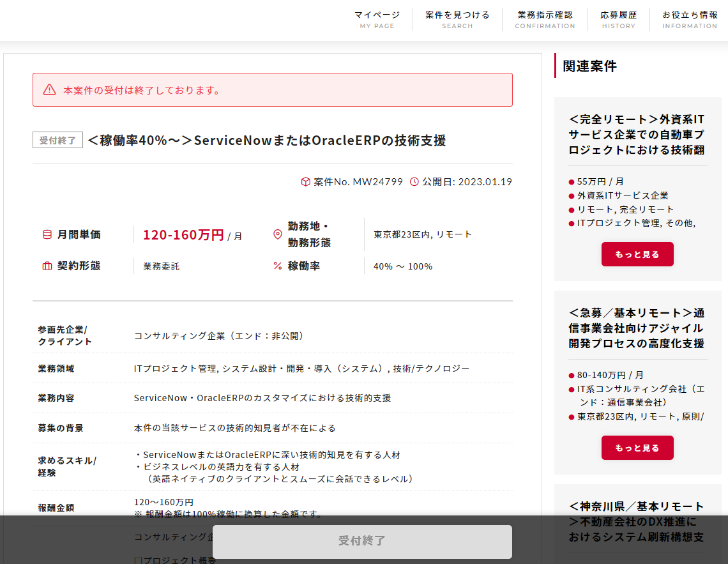Click the clock icon beside 公開日
The image size is (728, 564).
coord(414,181)
